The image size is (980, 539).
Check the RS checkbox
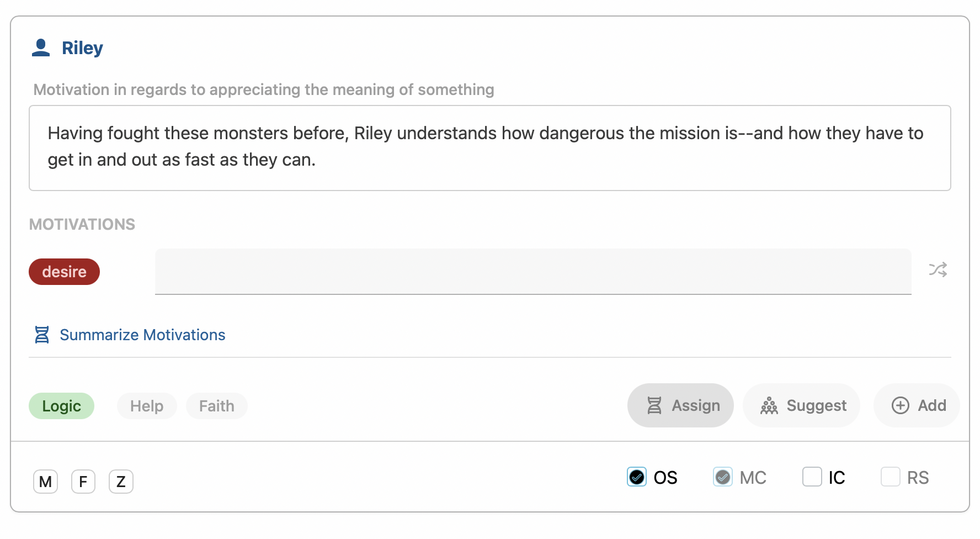tap(891, 477)
